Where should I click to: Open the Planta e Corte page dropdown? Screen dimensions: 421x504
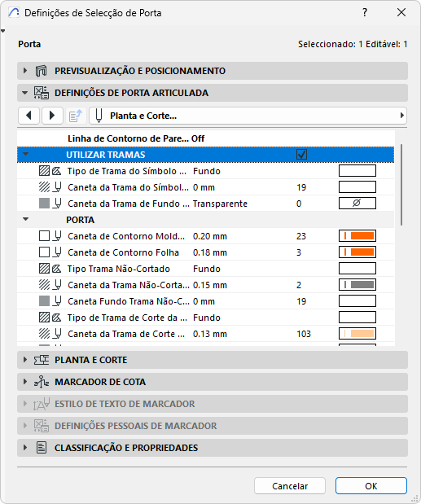point(248,116)
